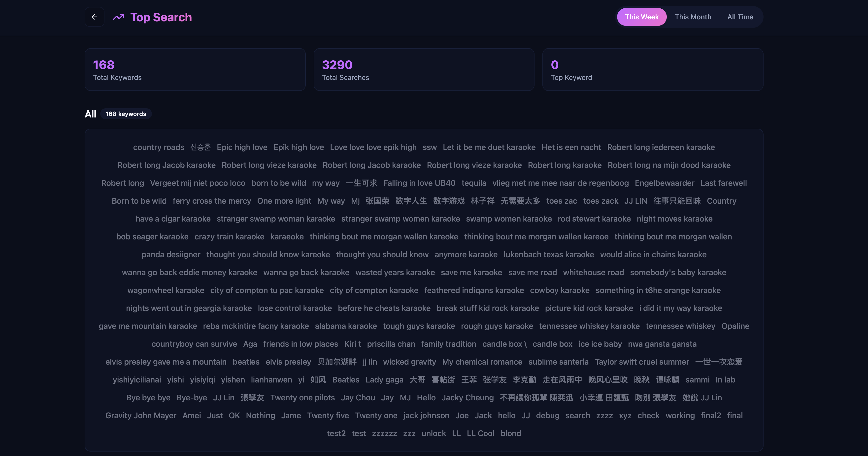868x456 pixels.
Task: Click the Gravity John Mayer keyword
Action: (x=140, y=415)
